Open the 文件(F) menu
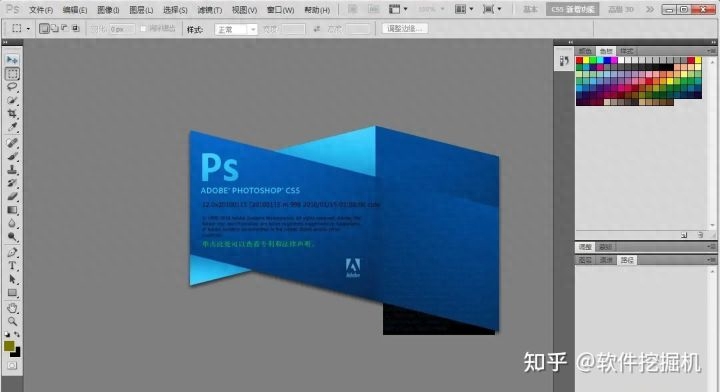 click(41, 10)
